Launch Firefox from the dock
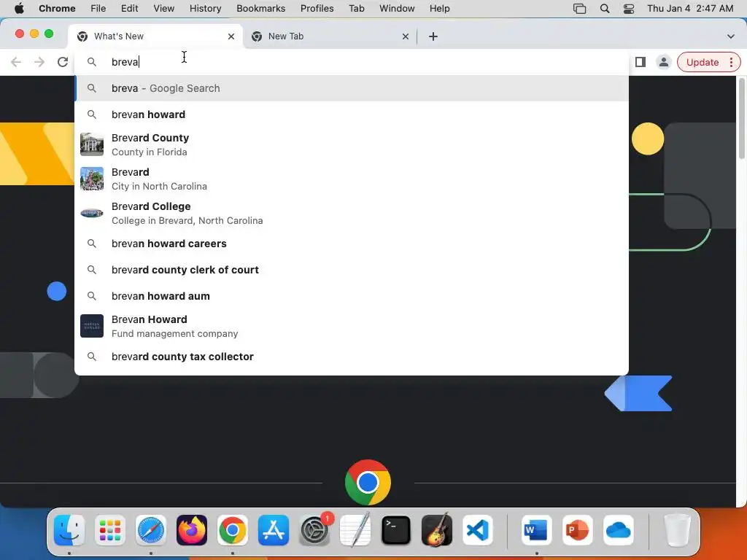The width and height of the screenshot is (747, 560). (192, 530)
